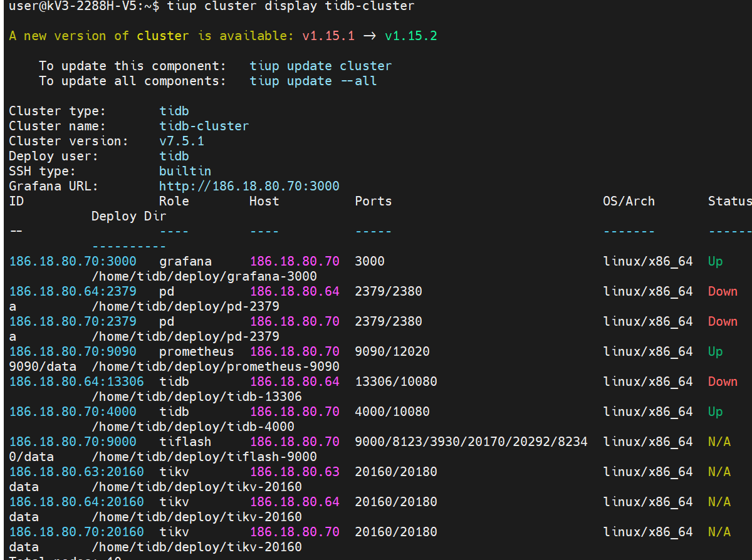Image resolution: width=752 pixels, height=560 pixels.
Task: Click the 'Cluster version:' label
Action: (x=69, y=141)
